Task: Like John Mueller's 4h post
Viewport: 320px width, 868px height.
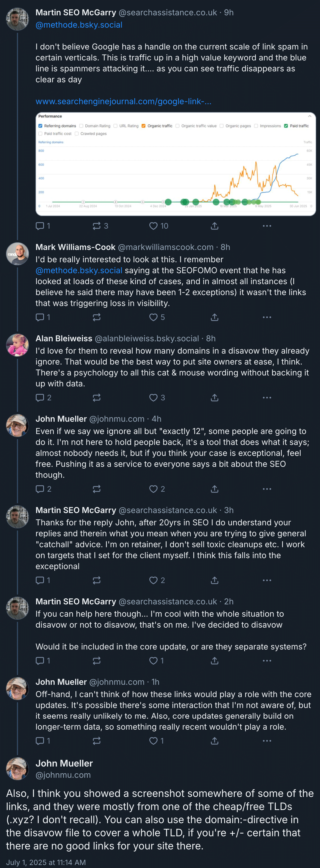Action: click(x=157, y=489)
